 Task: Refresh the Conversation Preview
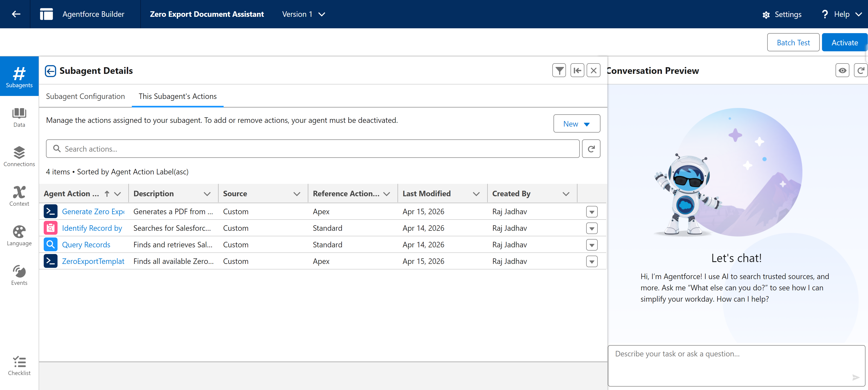click(861, 70)
